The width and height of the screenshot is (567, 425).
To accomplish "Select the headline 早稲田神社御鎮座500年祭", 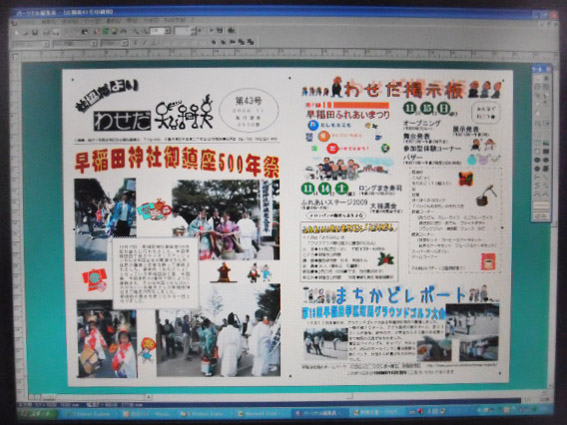I will click(177, 161).
